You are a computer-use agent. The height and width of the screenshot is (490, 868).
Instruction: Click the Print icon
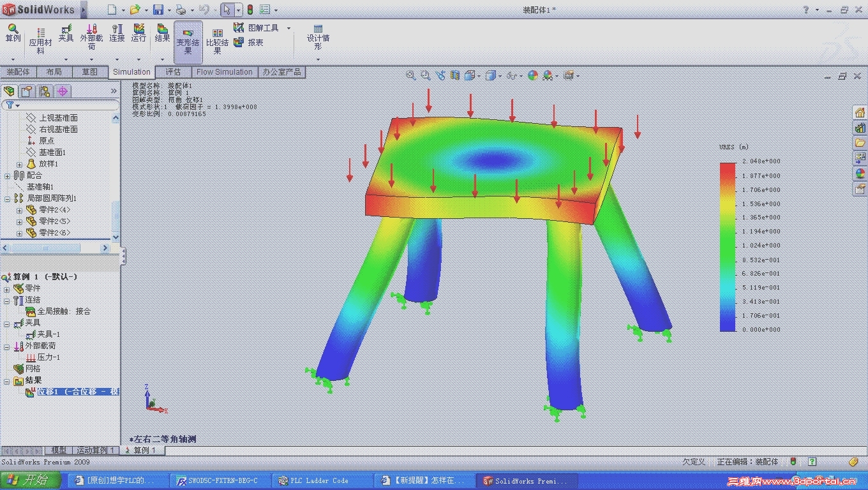coord(181,10)
